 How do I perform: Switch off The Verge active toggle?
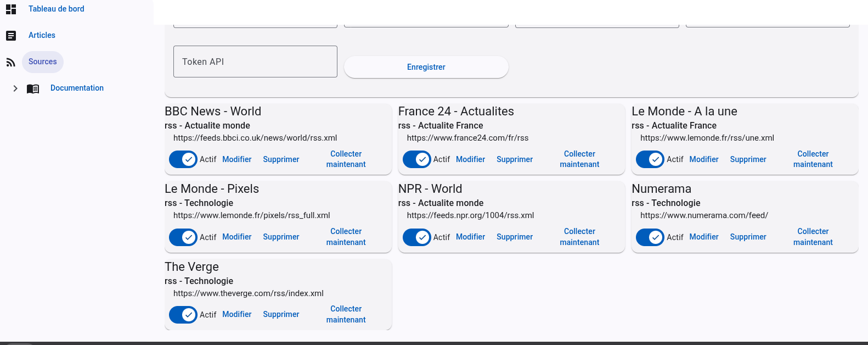point(183,315)
